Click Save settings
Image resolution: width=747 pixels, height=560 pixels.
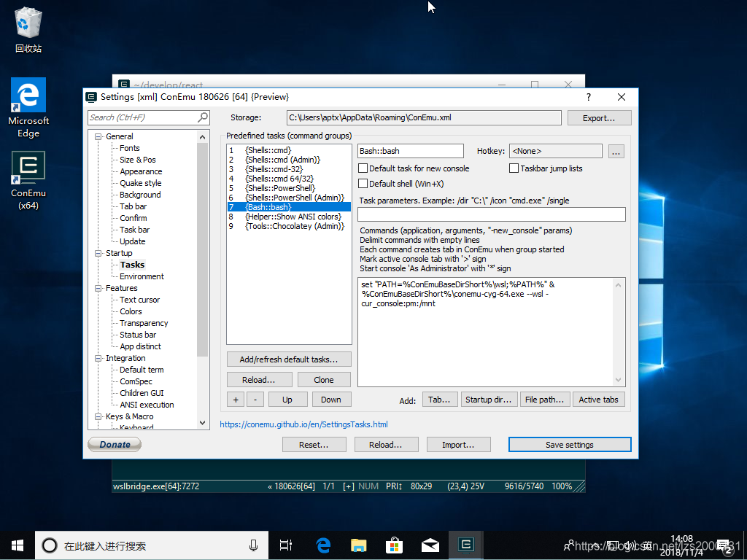pos(570,445)
